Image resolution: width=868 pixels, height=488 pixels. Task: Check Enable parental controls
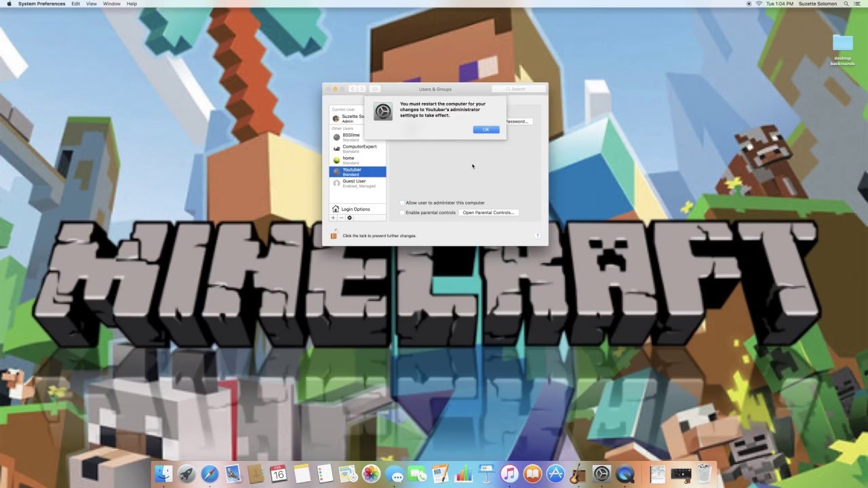click(x=402, y=213)
